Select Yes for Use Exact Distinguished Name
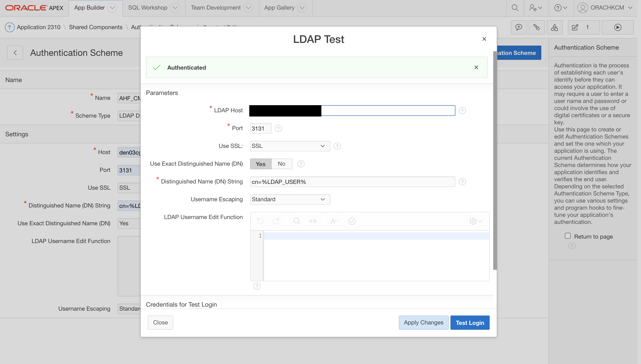 coord(260,164)
